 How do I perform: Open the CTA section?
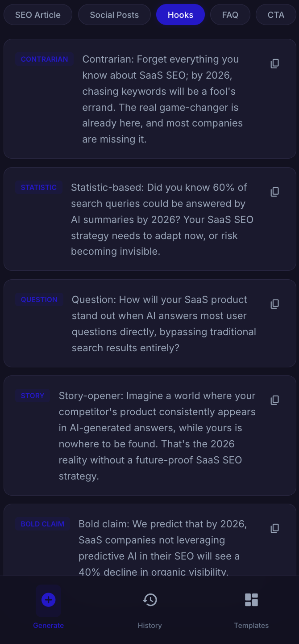tap(276, 14)
